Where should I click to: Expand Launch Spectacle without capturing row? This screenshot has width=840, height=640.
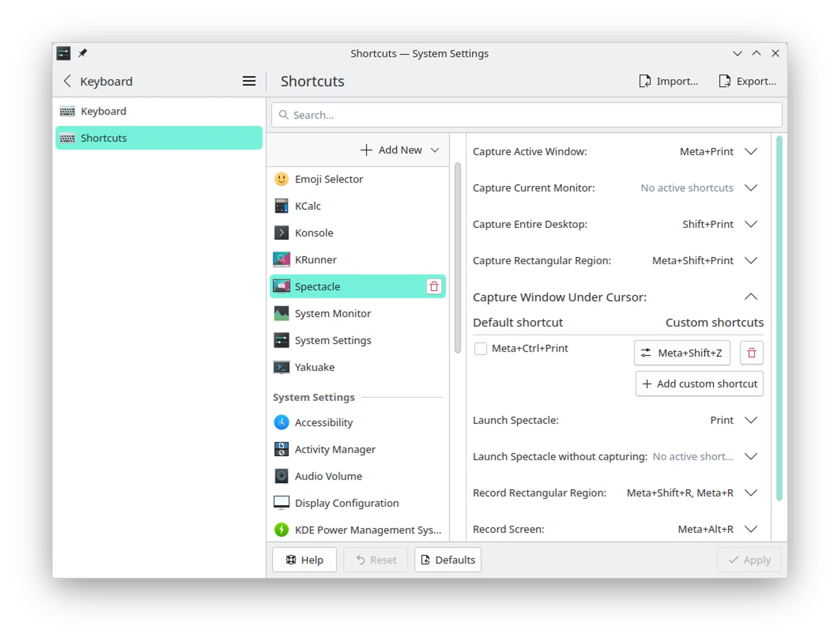coord(751,457)
